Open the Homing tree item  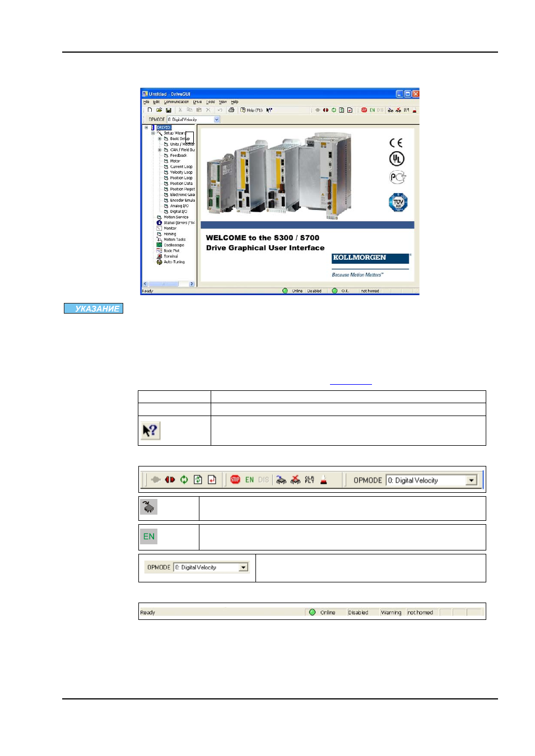170,234
